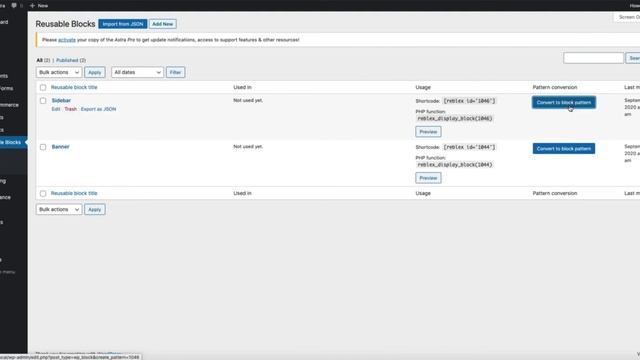
Task: Click footer Reusable block title sort link
Action: coord(74,193)
